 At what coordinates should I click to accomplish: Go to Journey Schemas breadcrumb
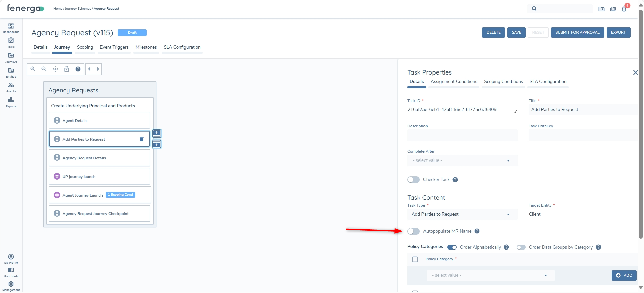point(78,9)
